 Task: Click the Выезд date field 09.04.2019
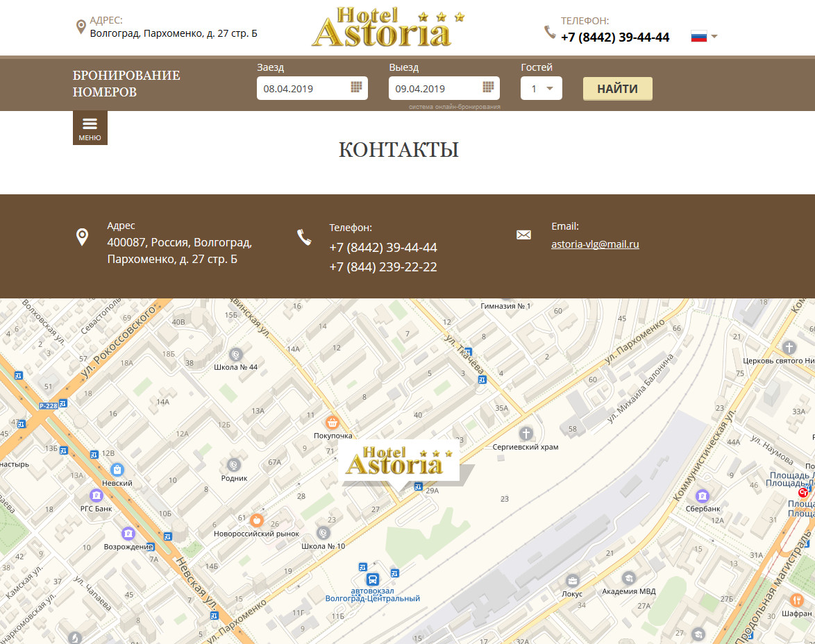coord(444,88)
